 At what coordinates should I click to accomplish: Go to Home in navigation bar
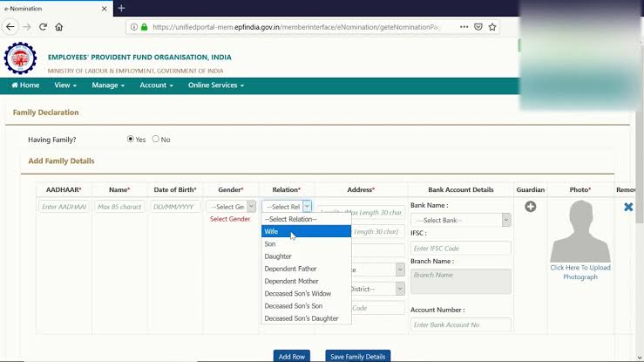point(25,85)
